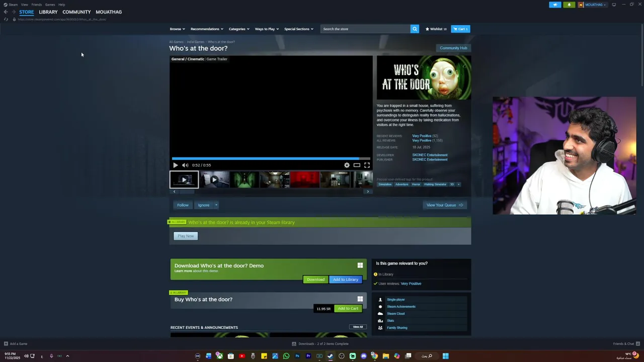Image resolution: width=644 pixels, height=362 pixels.
Task: Open the Friends menu
Action: click(x=37, y=5)
